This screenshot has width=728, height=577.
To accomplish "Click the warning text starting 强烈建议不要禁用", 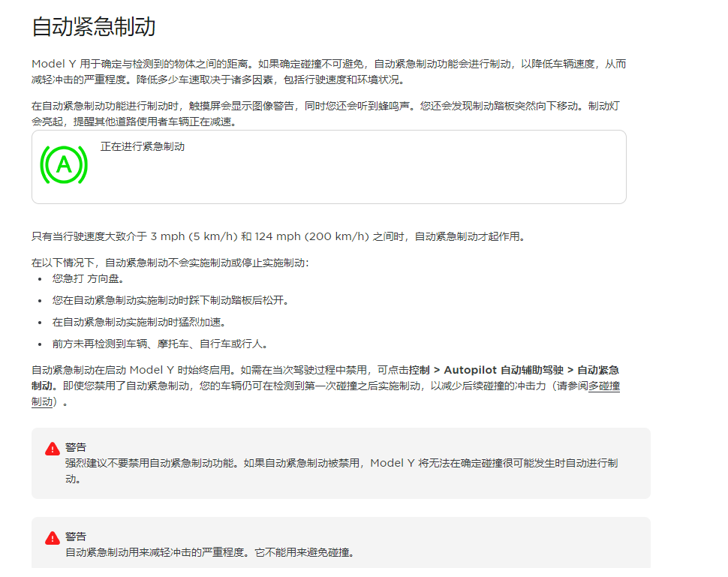I will coord(341,464).
